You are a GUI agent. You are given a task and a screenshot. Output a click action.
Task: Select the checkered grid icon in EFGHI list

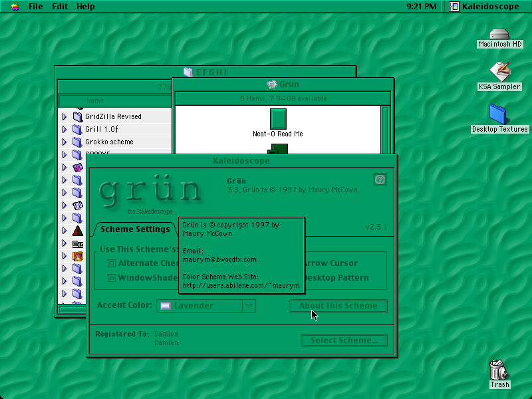tap(78, 205)
